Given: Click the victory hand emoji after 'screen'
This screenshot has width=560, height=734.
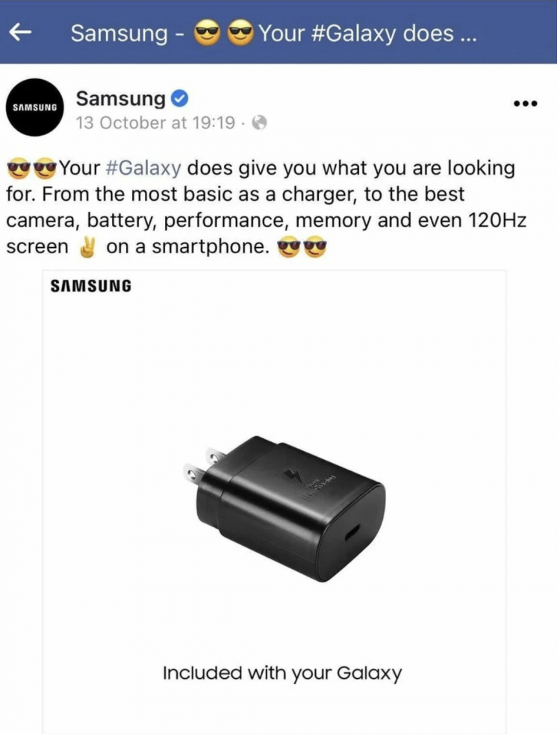Looking at the screenshot, I should click(x=87, y=246).
